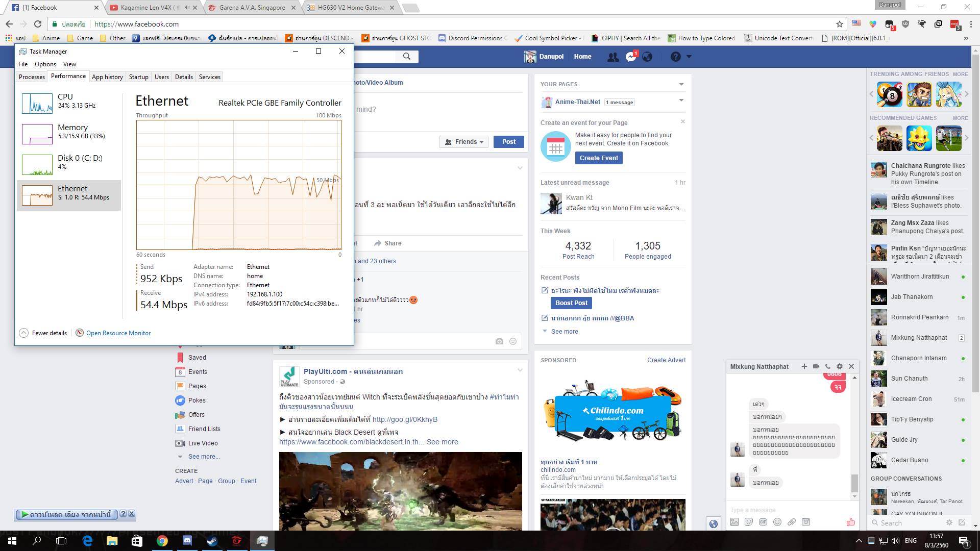This screenshot has width=980, height=551.
Task: Bookmark page with star icon in address bar
Action: (839, 24)
